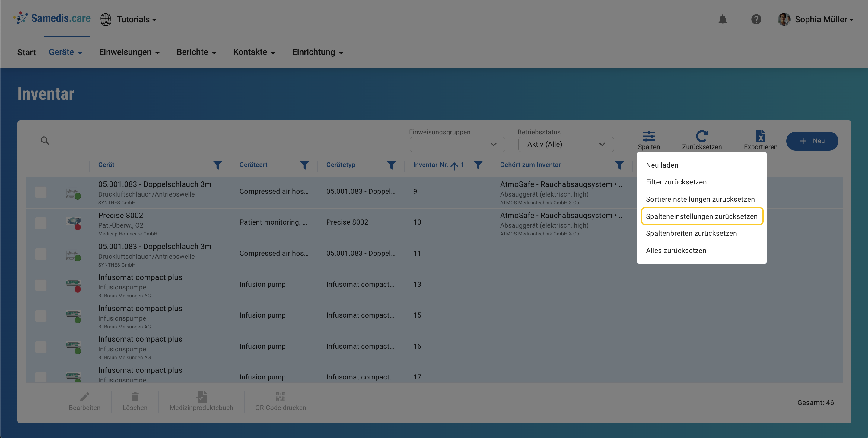This screenshot has width=868, height=438.
Task: Click the Medizinproduktebuch icon
Action: tap(202, 397)
